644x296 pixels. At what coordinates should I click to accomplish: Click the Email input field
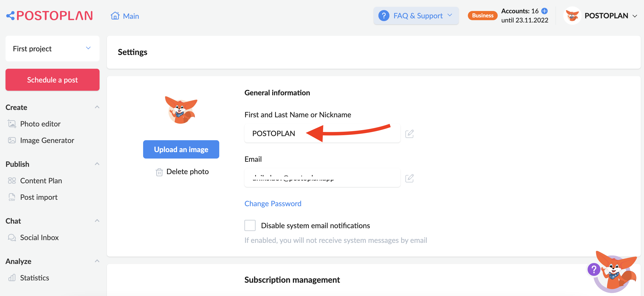coord(322,178)
